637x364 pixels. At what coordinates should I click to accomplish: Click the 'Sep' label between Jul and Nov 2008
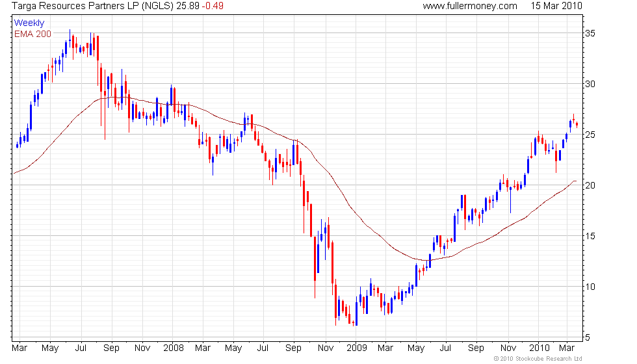[x=293, y=348]
